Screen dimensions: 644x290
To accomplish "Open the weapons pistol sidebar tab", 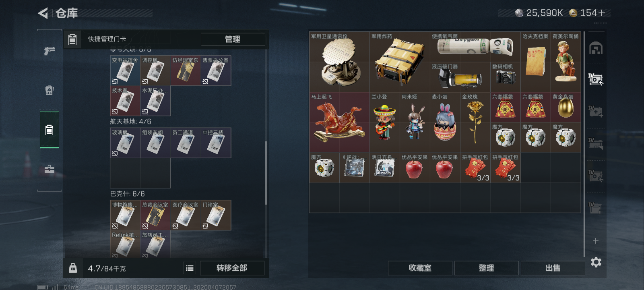I will (x=50, y=51).
